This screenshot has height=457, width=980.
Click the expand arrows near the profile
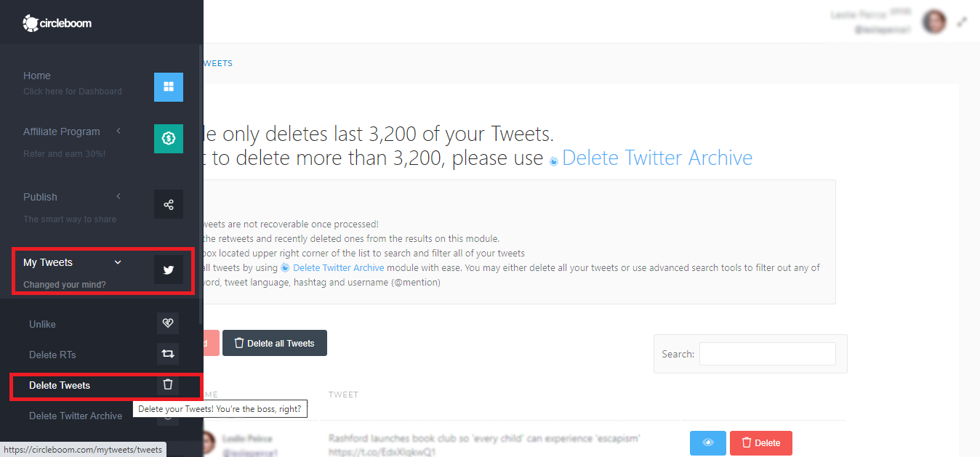962,22
